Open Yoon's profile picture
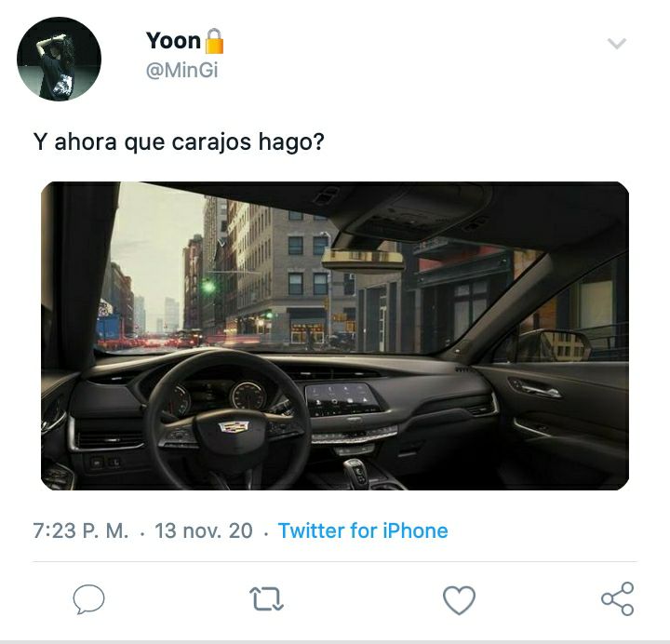Image resolution: width=670 pixels, height=644 pixels. point(59,59)
